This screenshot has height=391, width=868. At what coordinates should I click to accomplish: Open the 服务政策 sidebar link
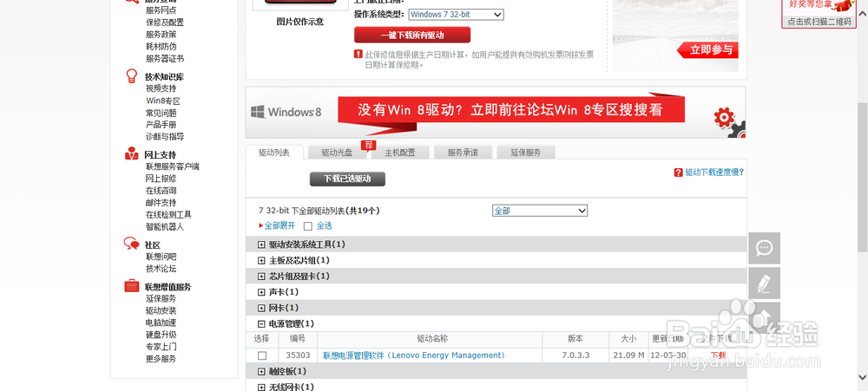[x=161, y=35]
